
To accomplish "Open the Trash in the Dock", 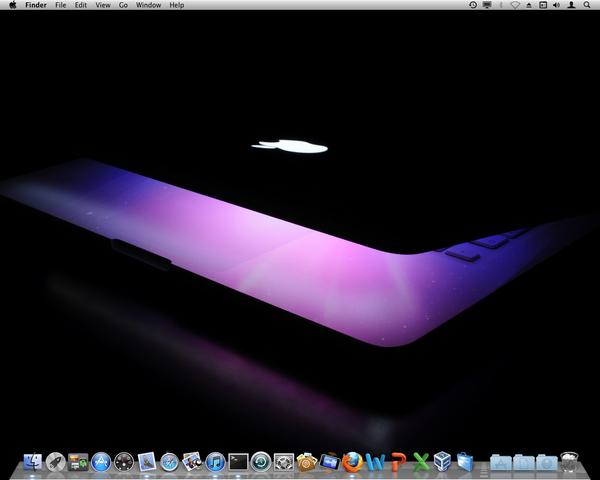I will coord(569,462).
